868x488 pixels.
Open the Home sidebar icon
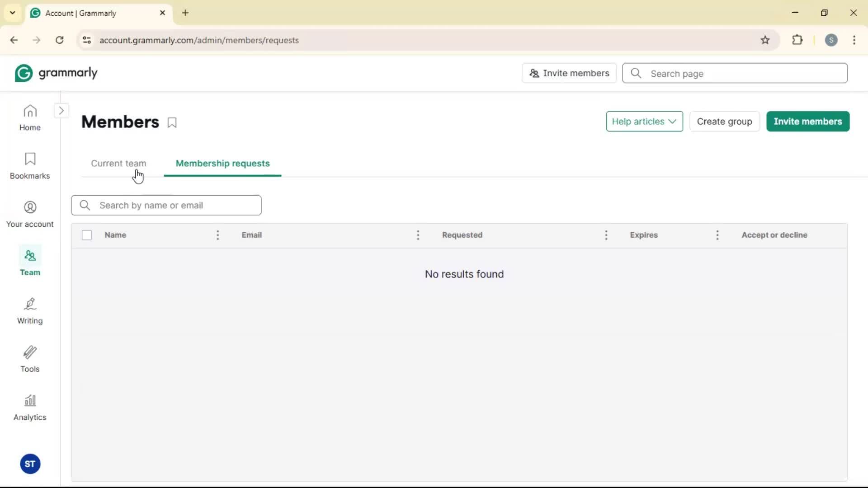pos(30,117)
